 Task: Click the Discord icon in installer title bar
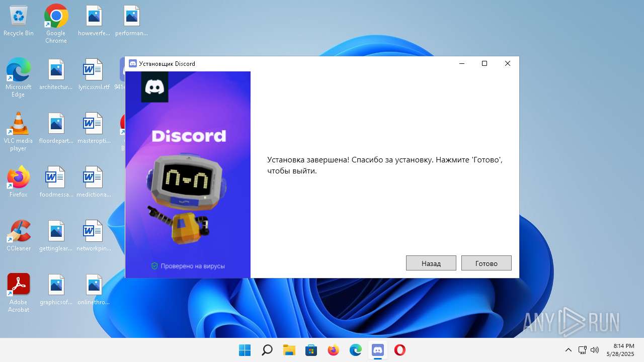(133, 63)
